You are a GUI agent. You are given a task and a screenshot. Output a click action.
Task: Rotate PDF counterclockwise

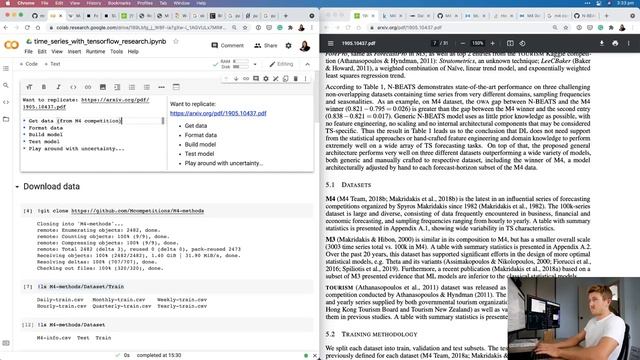point(522,43)
